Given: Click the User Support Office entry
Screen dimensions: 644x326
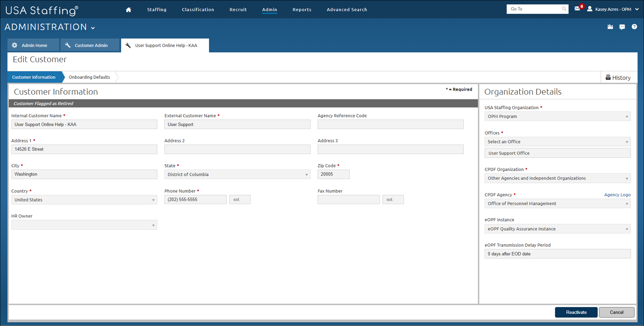Looking at the screenshot, I should point(557,153).
